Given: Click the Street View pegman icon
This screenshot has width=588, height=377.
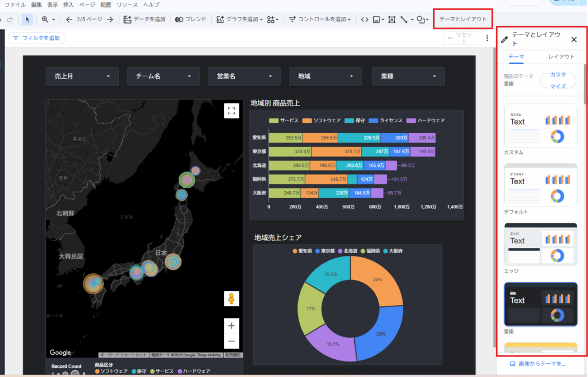Looking at the screenshot, I should pos(231,298).
